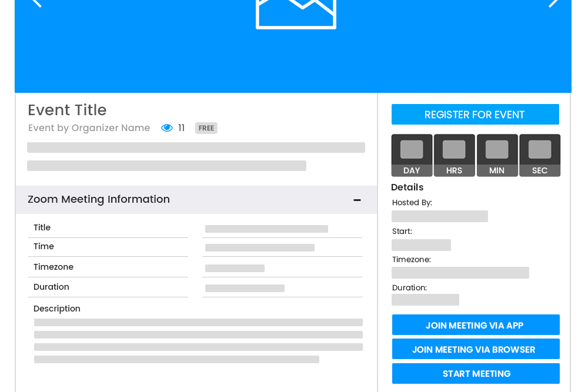Click the Duration placeholder bar under Details
Image resolution: width=588 pixels, height=392 pixels.
(425, 299)
